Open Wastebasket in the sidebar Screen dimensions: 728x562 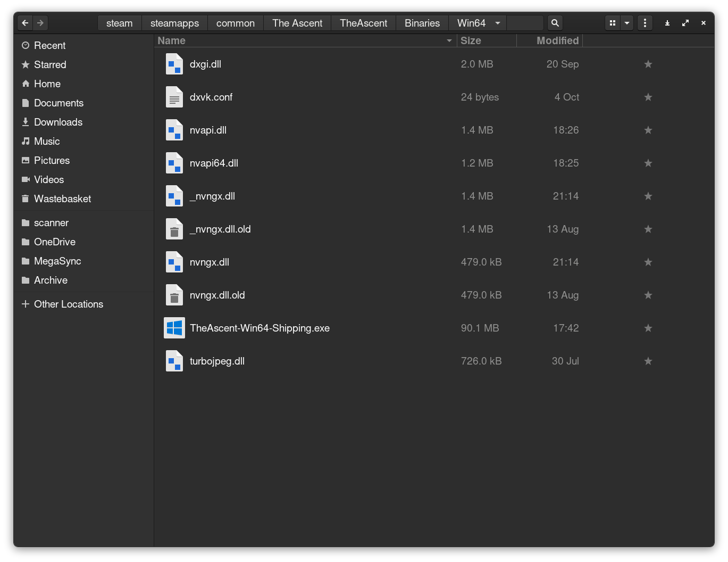click(x=84, y=199)
